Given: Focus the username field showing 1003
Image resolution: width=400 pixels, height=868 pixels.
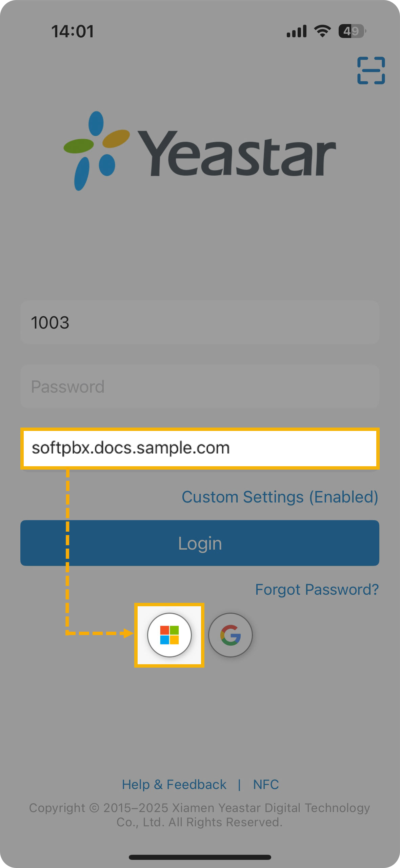Looking at the screenshot, I should pyautogui.click(x=199, y=322).
